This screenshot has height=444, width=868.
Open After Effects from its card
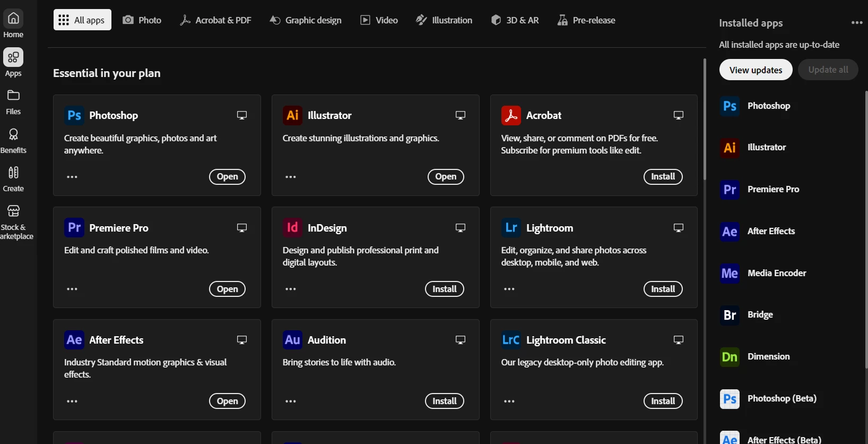227,401
